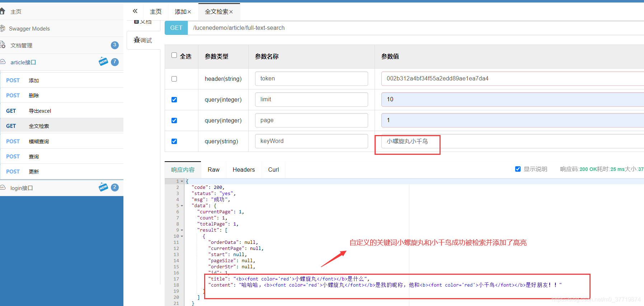Close the 添加 tab with its X

(x=189, y=12)
